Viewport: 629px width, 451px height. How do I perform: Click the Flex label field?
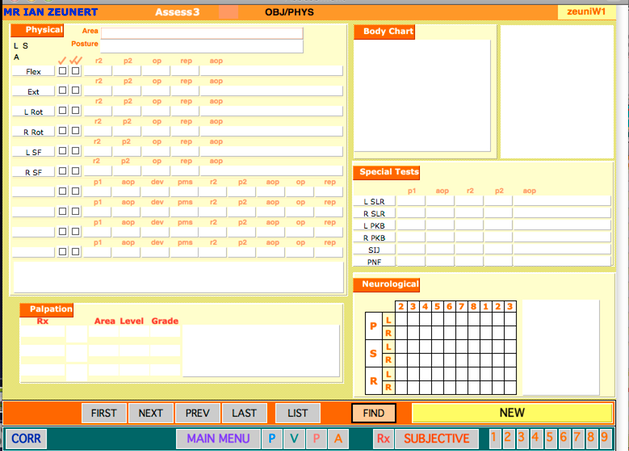coord(33,71)
